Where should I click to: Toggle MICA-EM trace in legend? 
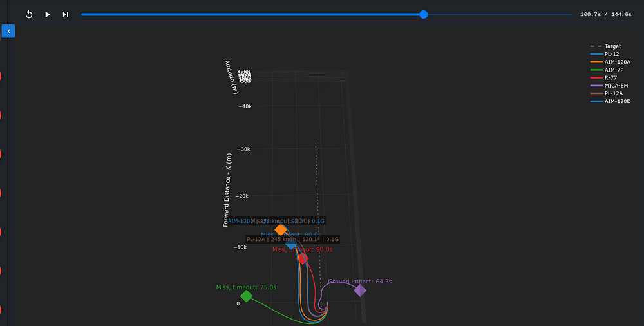(609, 86)
